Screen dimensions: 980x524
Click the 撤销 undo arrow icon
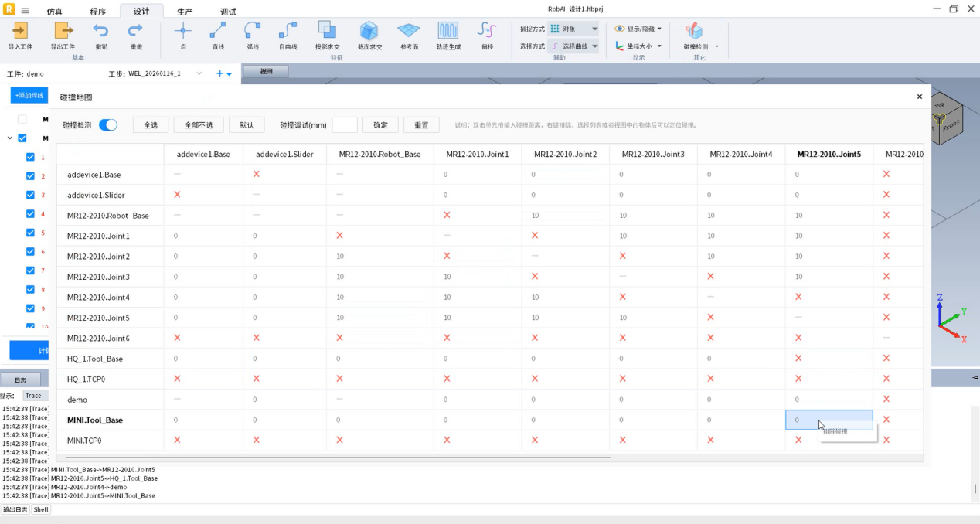click(x=101, y=32)
